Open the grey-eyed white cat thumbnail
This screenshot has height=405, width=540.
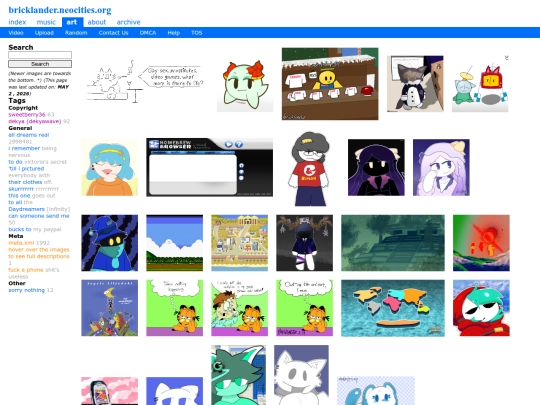click(x=301, y=375)
